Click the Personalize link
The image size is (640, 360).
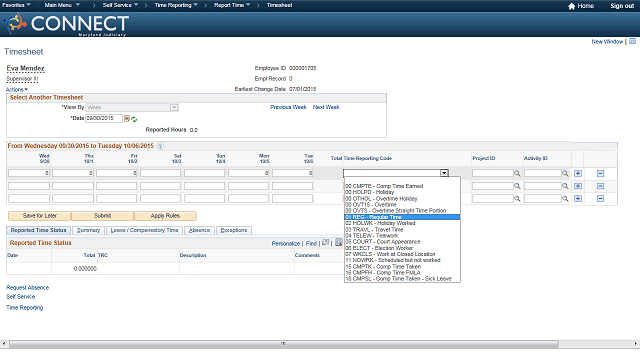click(x=286, y=244)
